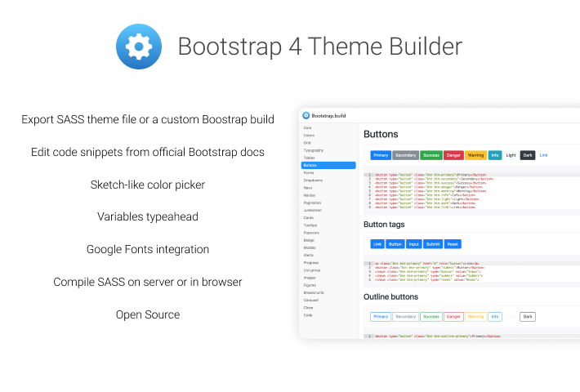Click into the Buttons code editor snippet

coord(471,191)
